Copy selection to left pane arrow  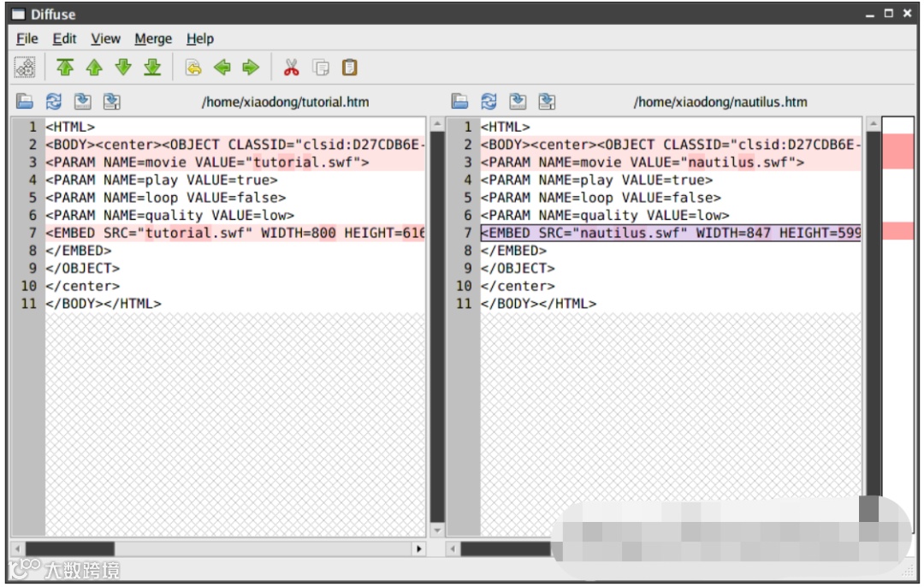pos(222,68)
